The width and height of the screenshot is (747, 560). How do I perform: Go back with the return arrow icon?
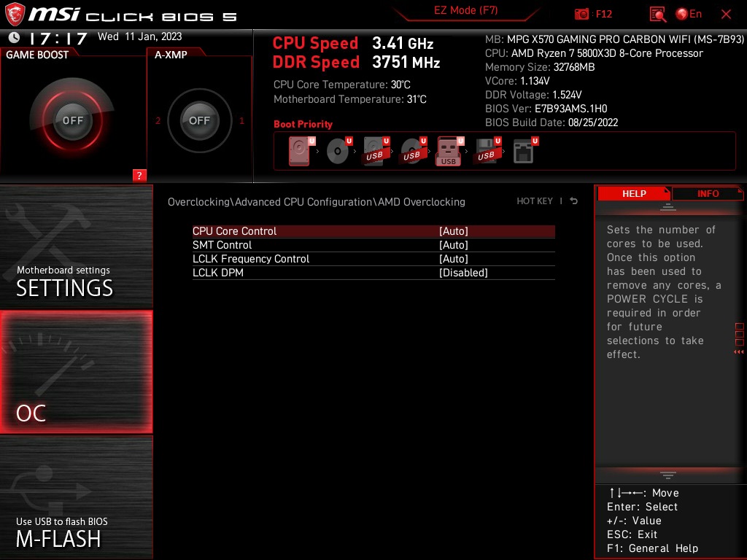pyautogui.click(x=574, y=201)
